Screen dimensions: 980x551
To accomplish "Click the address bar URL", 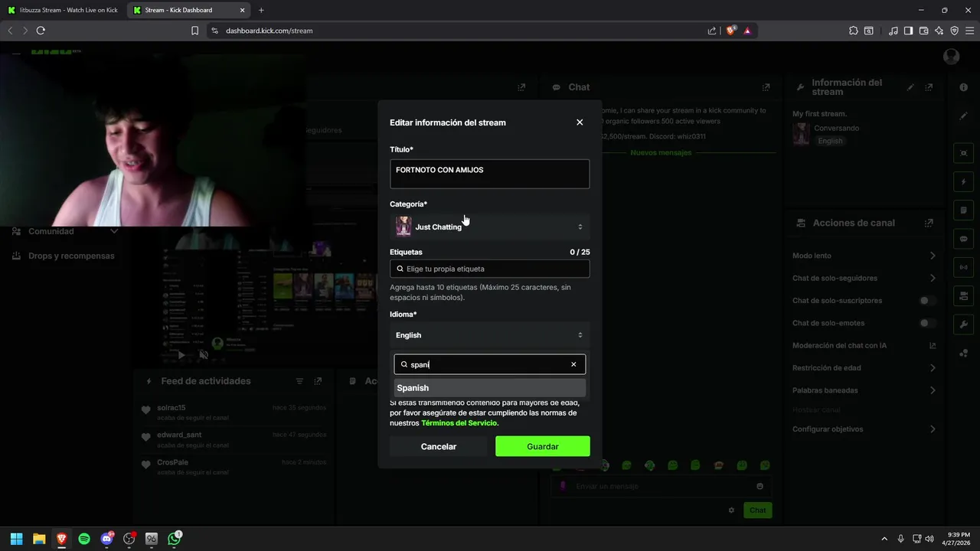I will tap(269, 31).
